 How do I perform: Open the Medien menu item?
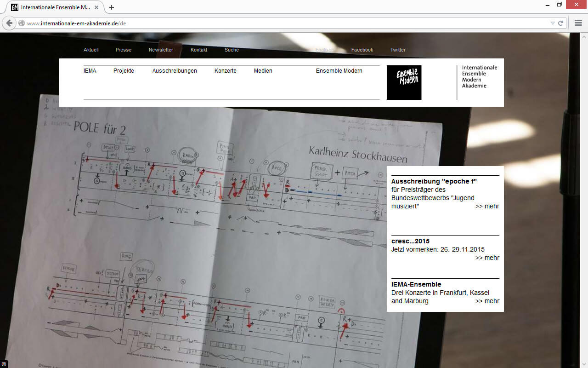263,71
